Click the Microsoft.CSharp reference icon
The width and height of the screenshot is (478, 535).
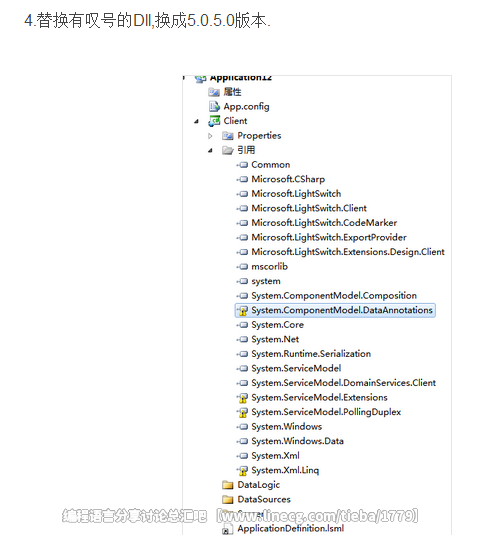(242, 179)
